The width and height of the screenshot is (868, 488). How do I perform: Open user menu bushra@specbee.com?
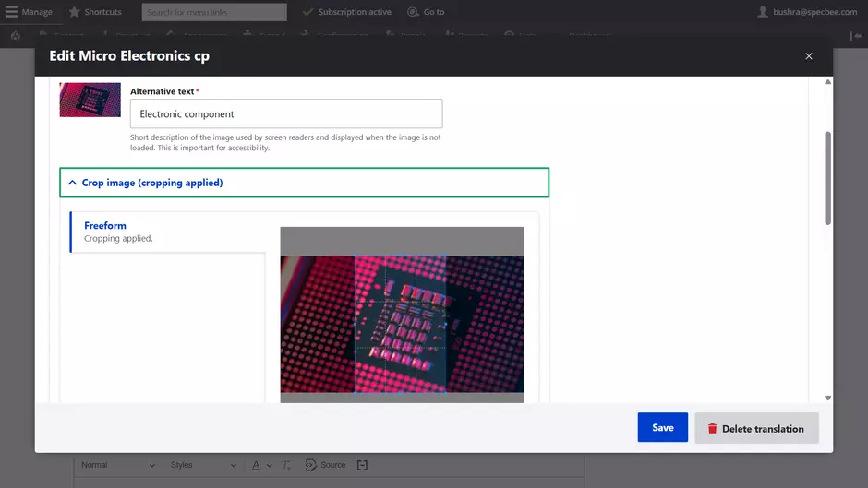pos(807,12)
